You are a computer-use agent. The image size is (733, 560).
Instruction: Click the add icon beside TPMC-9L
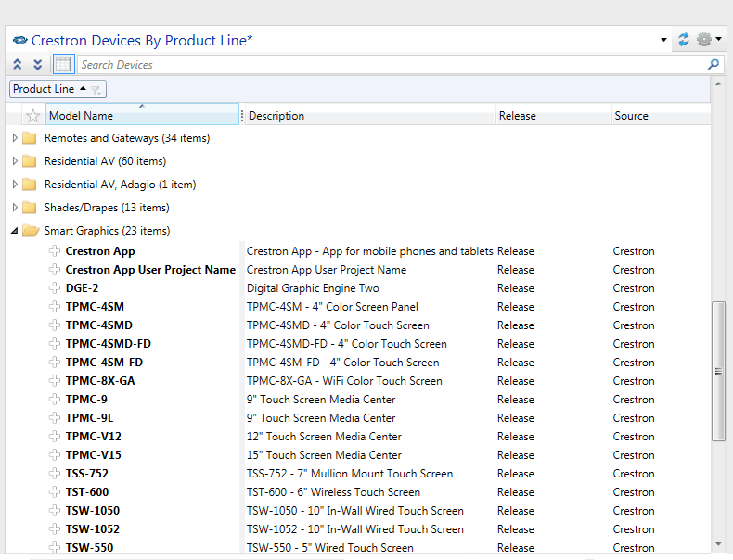55,417
